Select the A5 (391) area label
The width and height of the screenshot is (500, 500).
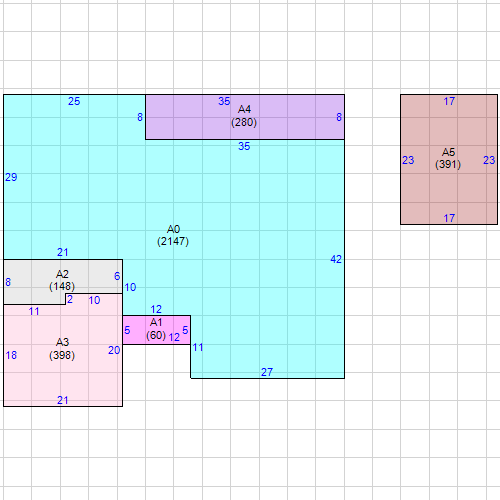448,158
